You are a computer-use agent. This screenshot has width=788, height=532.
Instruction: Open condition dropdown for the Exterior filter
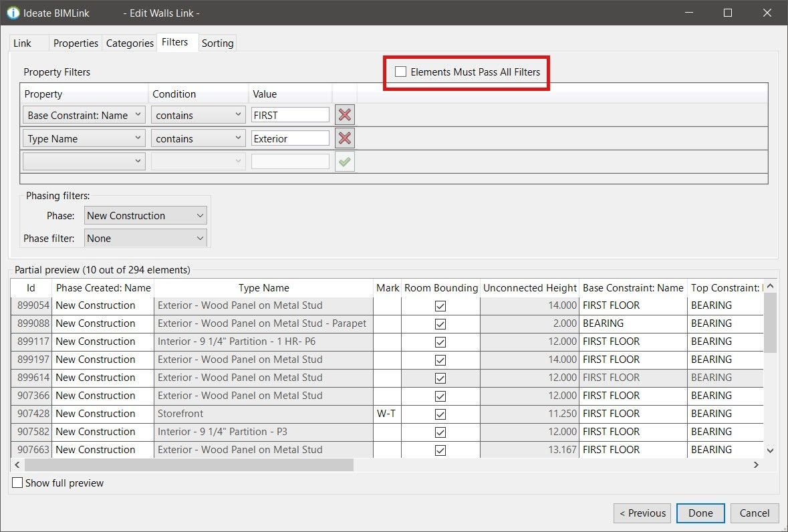198,138
